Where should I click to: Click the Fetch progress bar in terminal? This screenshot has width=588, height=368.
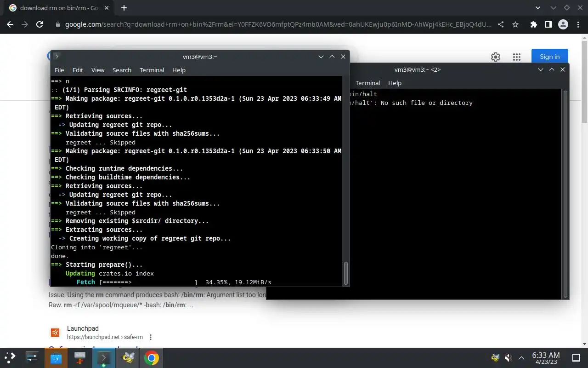[x=148, y=282]
